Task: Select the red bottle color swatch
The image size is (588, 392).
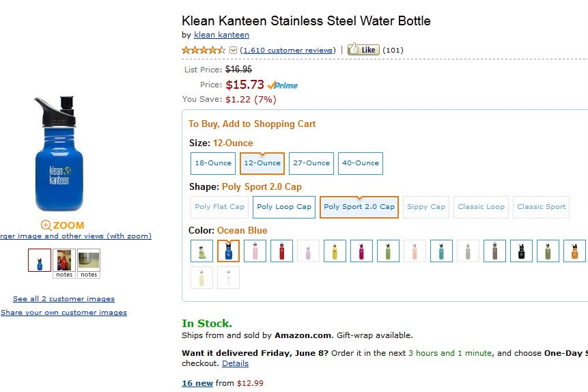Action: click(x=281, y=251)
